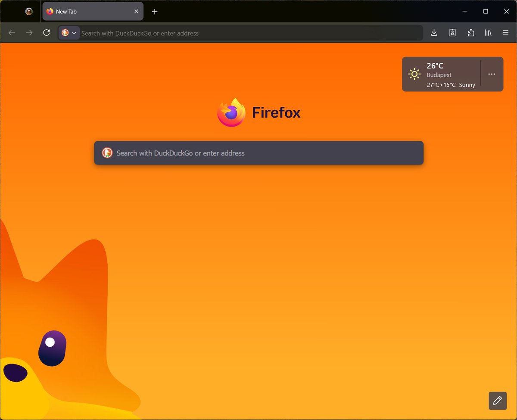Open the Extensions puzzle-piece menu
Image resolution: width=517 pixels, height=420 pixels.
pos(471,33)
